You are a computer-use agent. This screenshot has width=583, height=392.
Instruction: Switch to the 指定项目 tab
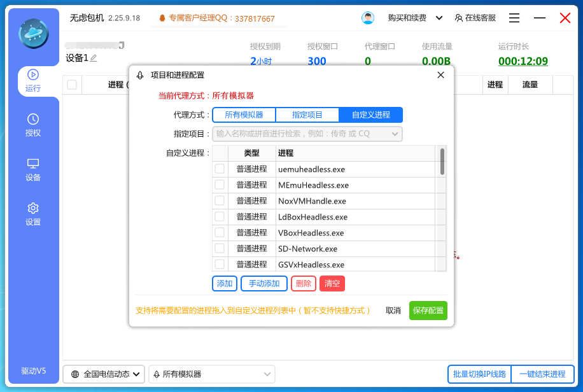[x=307, y=115]
